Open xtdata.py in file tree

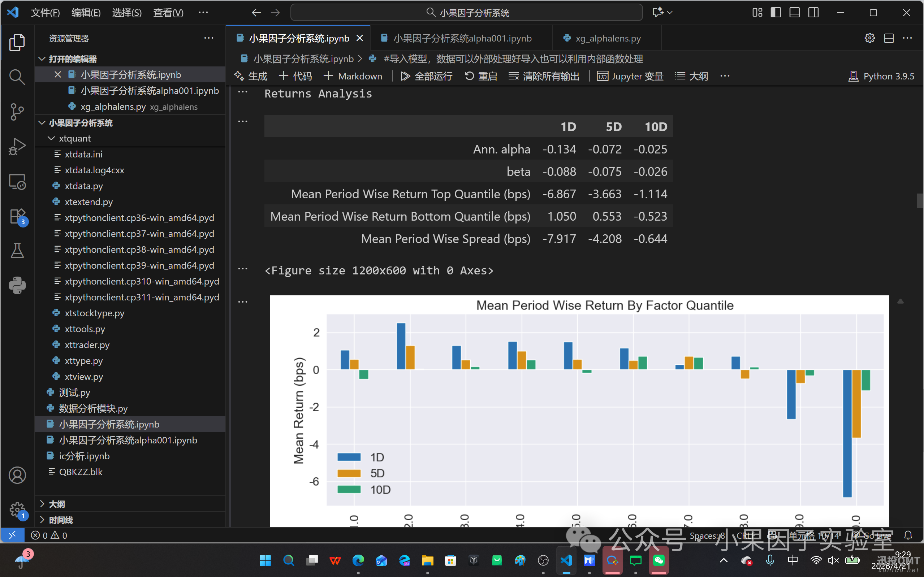click(x=83, y=186)
